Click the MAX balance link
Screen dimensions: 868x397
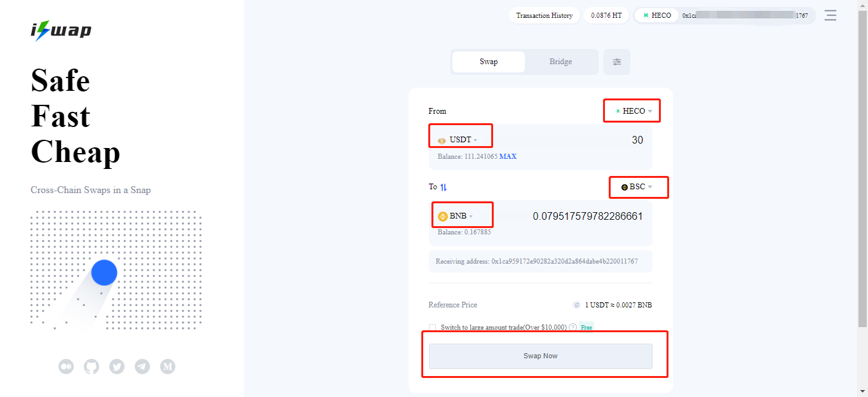point(508,156)
